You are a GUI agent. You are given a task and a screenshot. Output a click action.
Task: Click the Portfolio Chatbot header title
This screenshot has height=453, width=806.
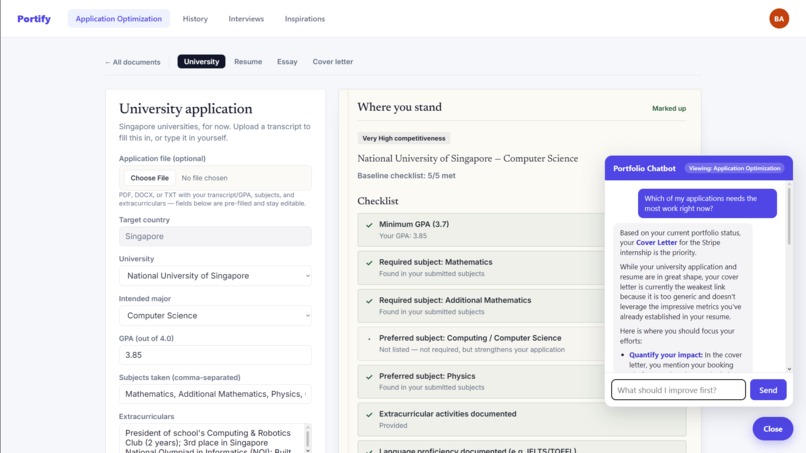(x=644, y=168)
